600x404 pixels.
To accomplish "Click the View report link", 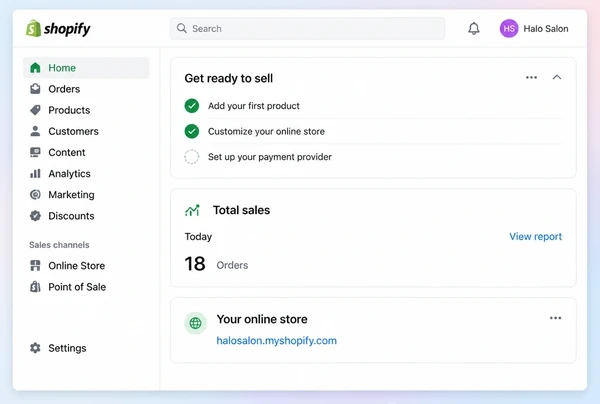I will 535,236.
